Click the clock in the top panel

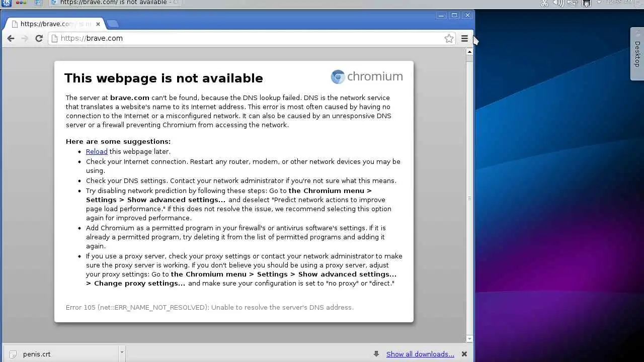tap(619, 2)
